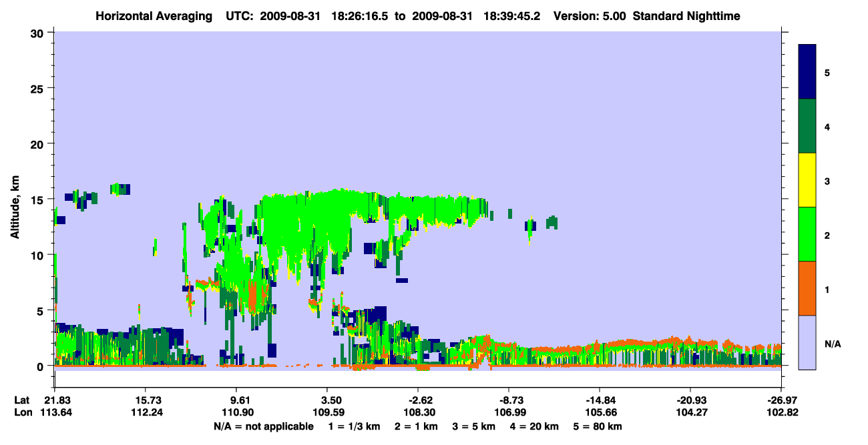Click the altitude tick label 25
Image resolution: width=868 pixels, height=445 pixels.
click(39, 88)
